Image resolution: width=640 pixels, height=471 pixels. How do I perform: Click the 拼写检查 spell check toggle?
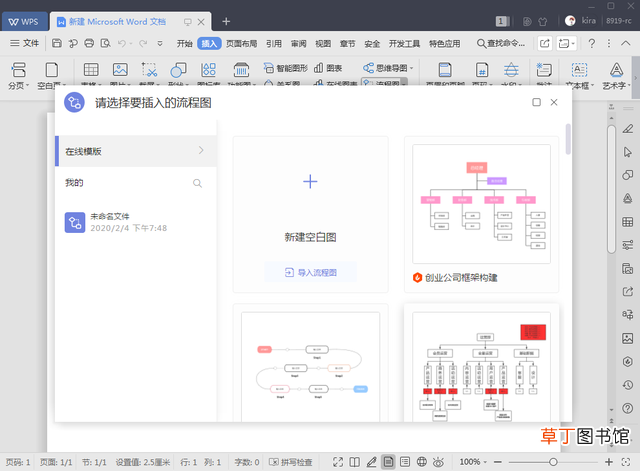[x=291, y=462]
